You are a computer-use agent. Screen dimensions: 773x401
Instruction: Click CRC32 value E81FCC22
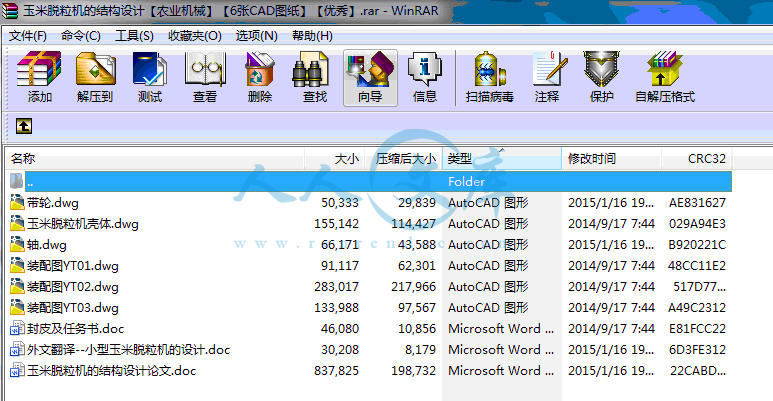coord(697,329)
